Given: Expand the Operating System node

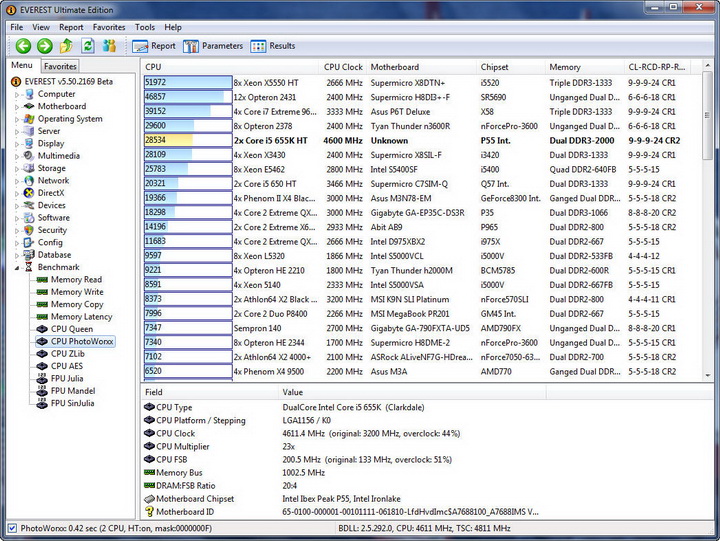Looking at the screenshot, I should 17,119.
